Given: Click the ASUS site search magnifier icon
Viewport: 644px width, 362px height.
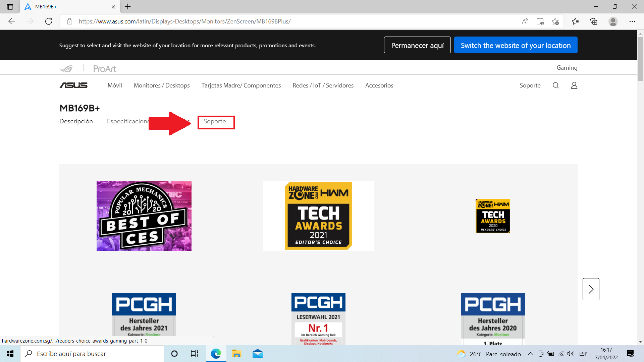Looking at the screenshot, I should (x=555, y=85).
